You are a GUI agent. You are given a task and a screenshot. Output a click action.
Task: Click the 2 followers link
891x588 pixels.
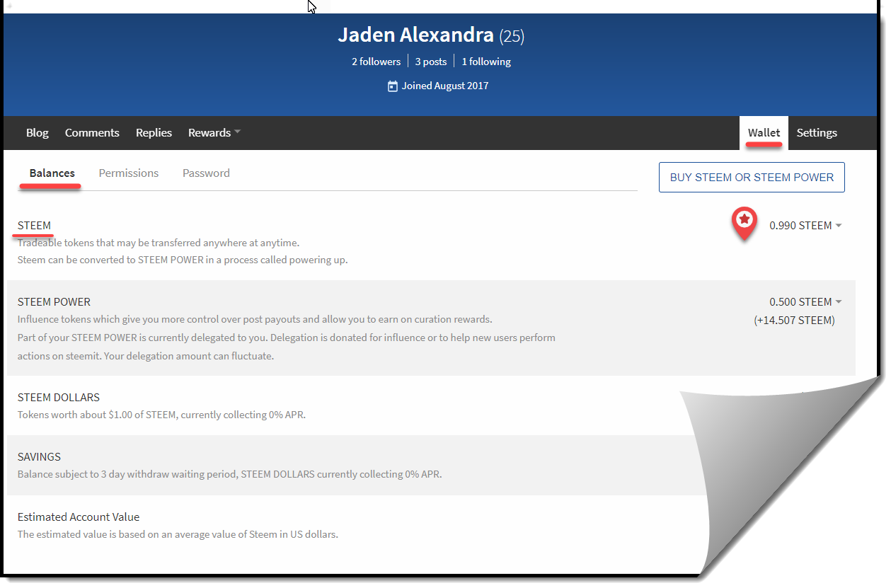(x=376, y=62)
